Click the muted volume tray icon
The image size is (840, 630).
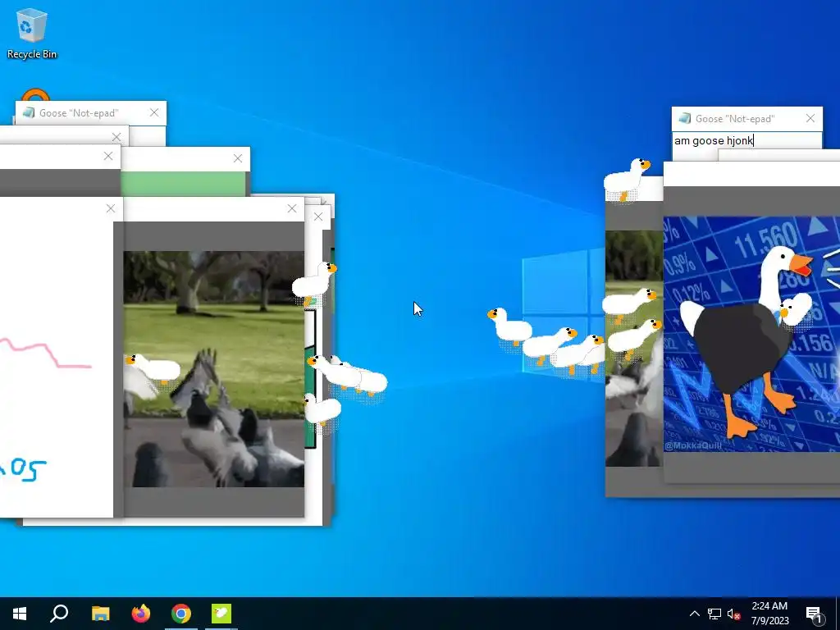point(733,614)
